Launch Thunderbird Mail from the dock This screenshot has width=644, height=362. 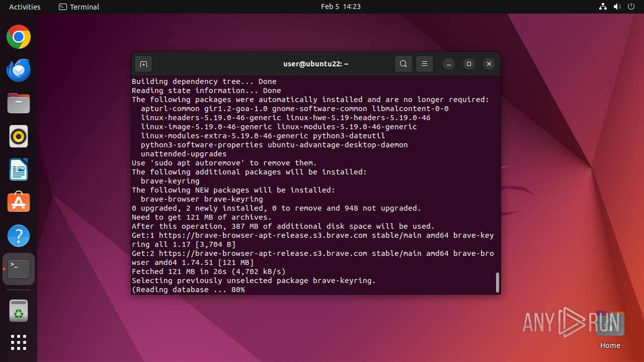click(x=19, y=70)
